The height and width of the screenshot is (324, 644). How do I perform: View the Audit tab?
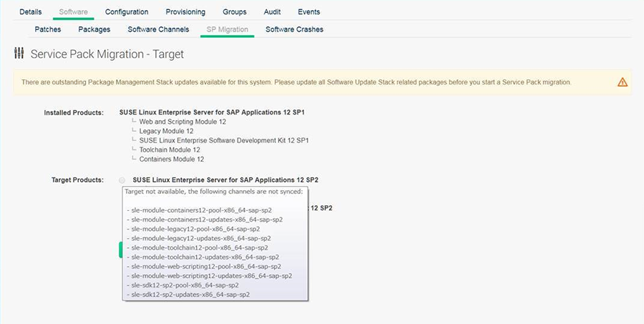pos(272,12)
